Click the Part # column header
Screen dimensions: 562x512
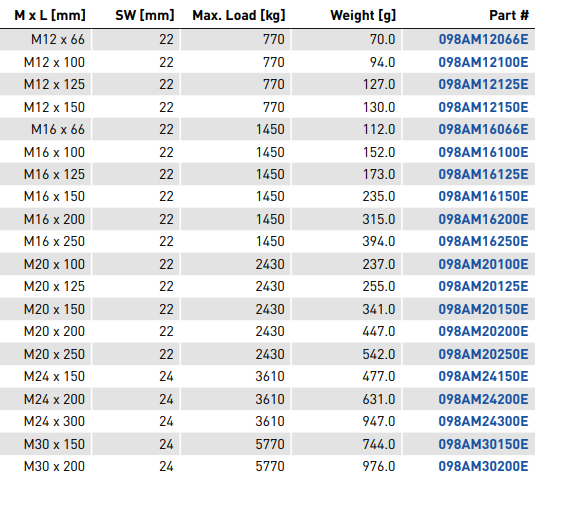(x=509, y=15)
